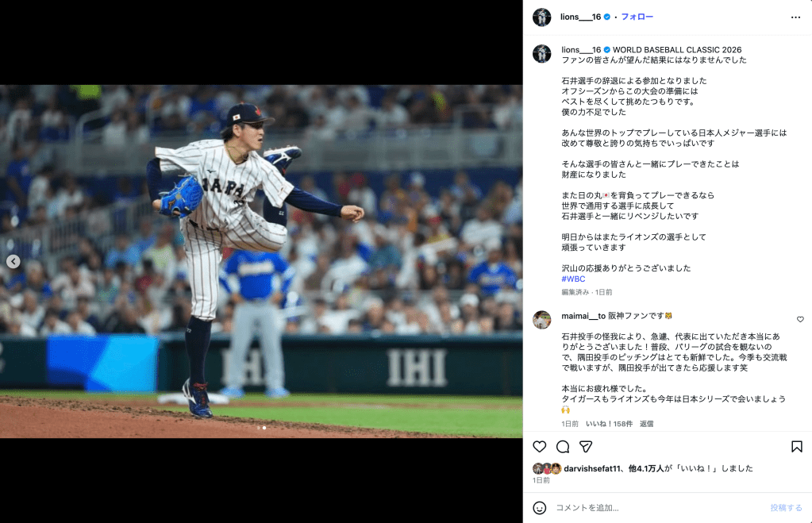
Task: Open the #WBC hashtag link
Action: (573, 279)
